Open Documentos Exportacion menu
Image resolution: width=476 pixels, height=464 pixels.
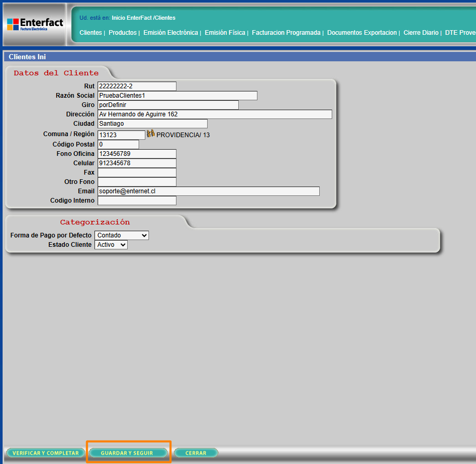tap(362, 33)
